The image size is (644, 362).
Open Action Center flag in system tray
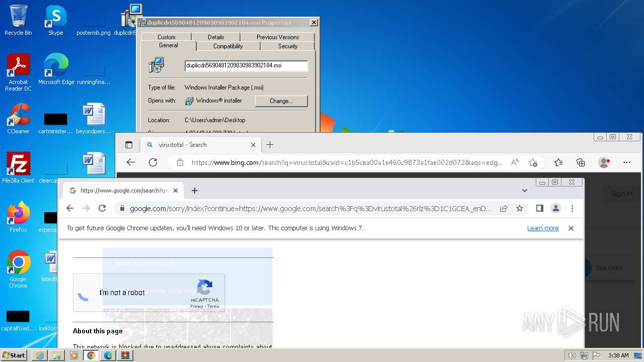click(596, 355)
